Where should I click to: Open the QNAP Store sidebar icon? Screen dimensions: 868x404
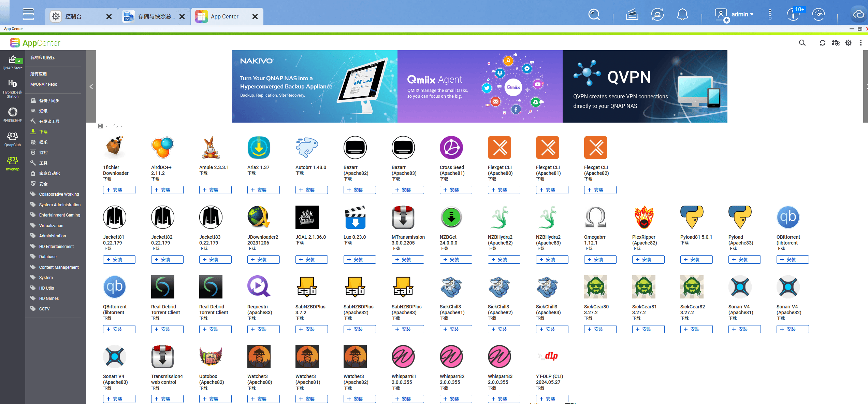(x=13, y=62)
